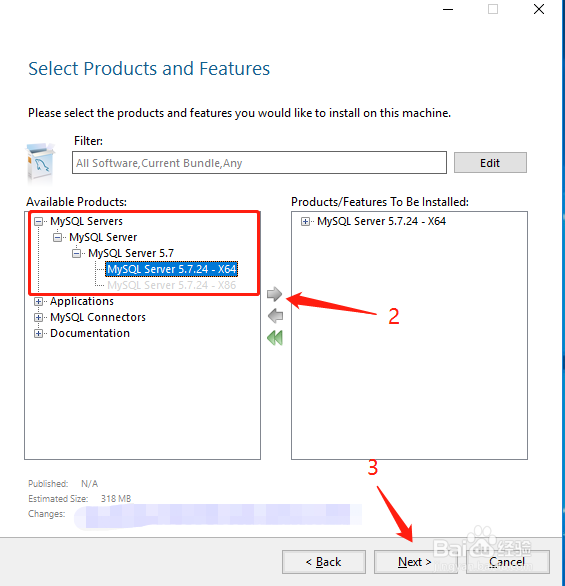Go back with the Back button
Viewport: 565px width, 586px height.
pyautogui.click(x=324, y=562)
